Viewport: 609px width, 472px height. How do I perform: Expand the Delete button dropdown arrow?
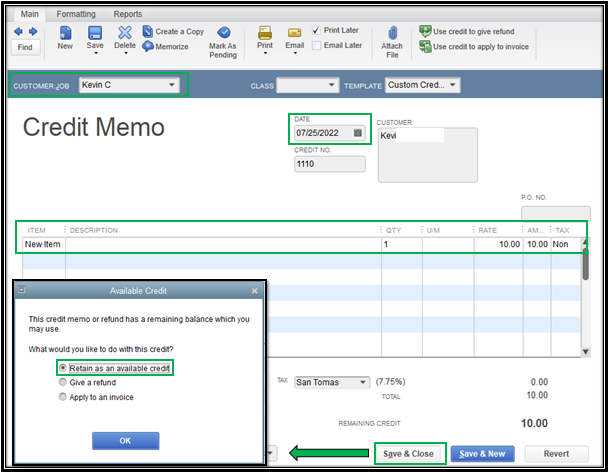tap(125, 53)
